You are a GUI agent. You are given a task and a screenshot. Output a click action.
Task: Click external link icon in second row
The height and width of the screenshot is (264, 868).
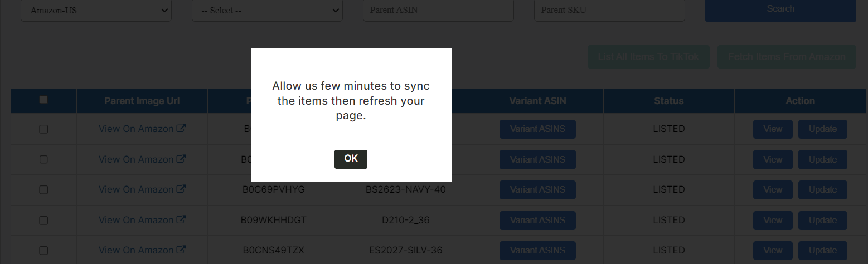pos(181,159)
